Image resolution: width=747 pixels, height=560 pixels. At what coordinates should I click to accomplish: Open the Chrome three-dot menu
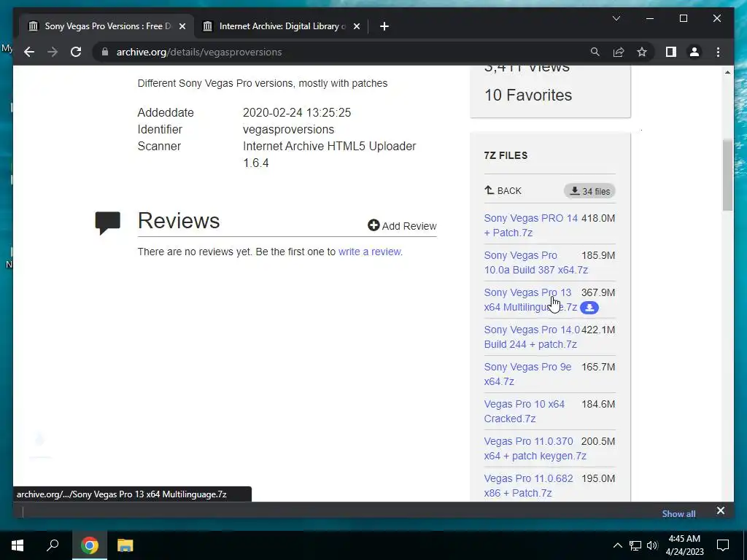(718, 52)
